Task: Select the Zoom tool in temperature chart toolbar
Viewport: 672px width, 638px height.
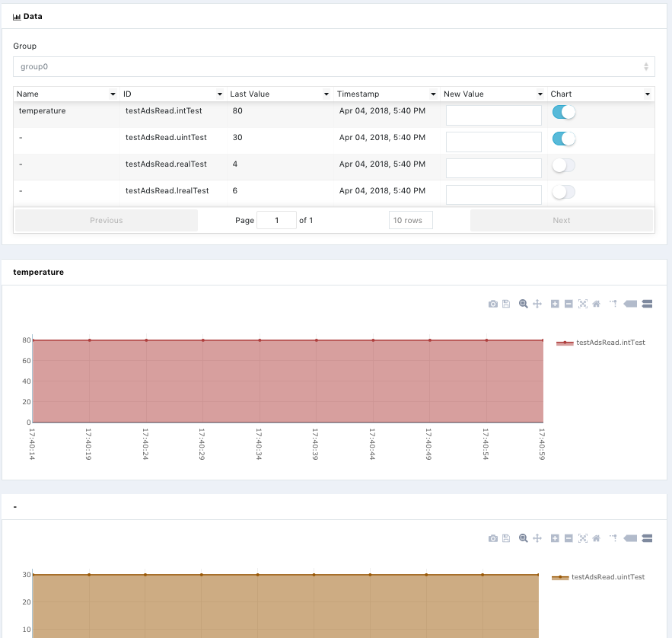Action: tap(524, 304)
